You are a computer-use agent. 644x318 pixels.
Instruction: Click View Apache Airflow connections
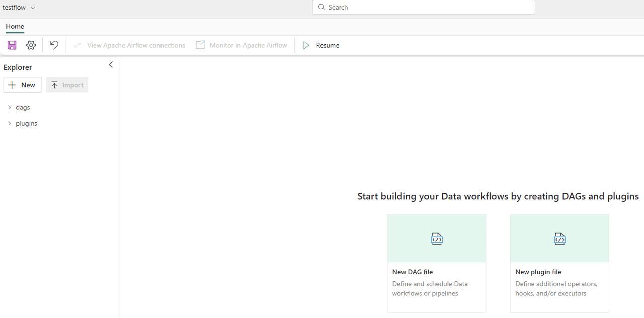[136, 45]
